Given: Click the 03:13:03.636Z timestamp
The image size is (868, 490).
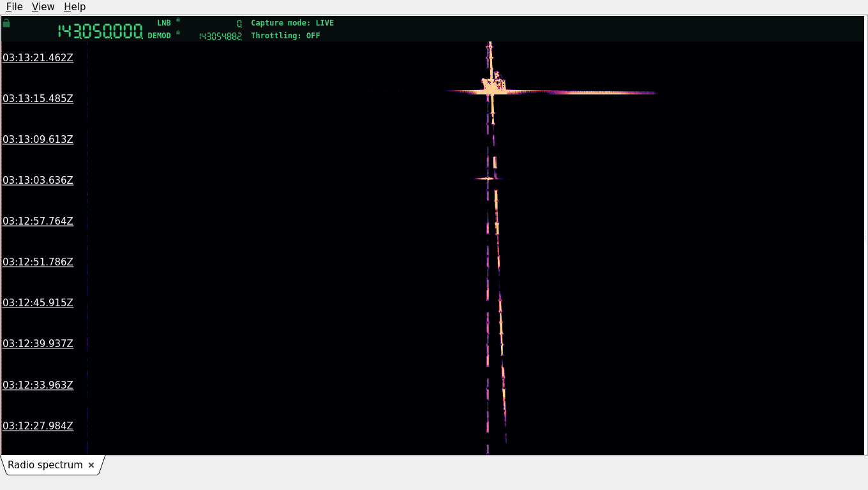Looking at the screenshot, I should click(38, 180).
